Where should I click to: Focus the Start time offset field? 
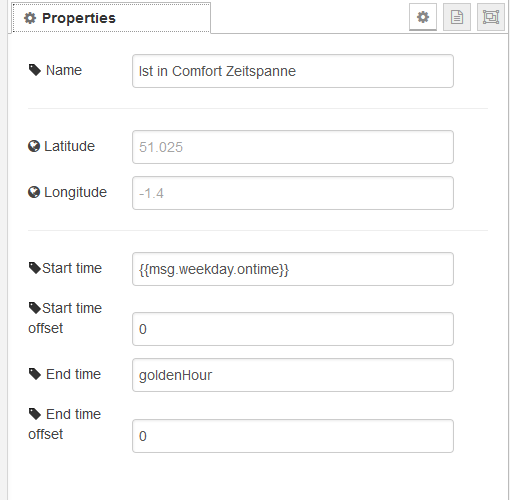293,329
